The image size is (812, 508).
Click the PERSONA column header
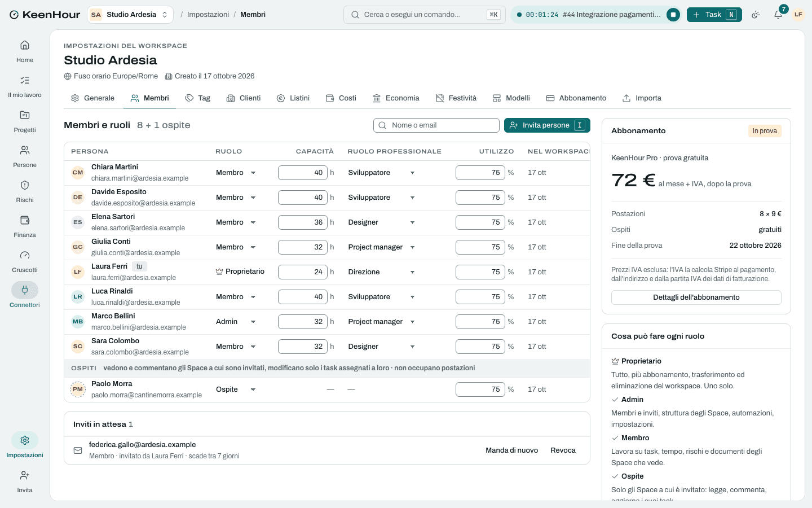point(90,151)
